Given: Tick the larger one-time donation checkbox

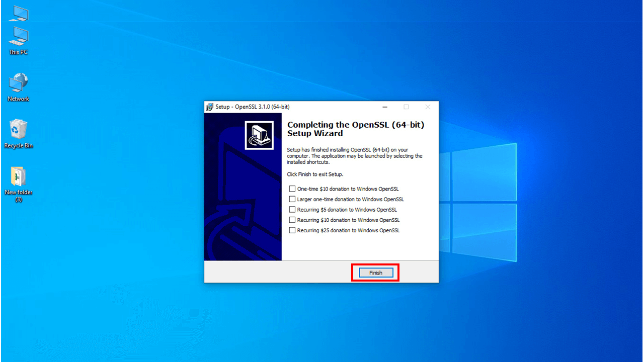Looking at the screenshot, I should click(292, 199).
